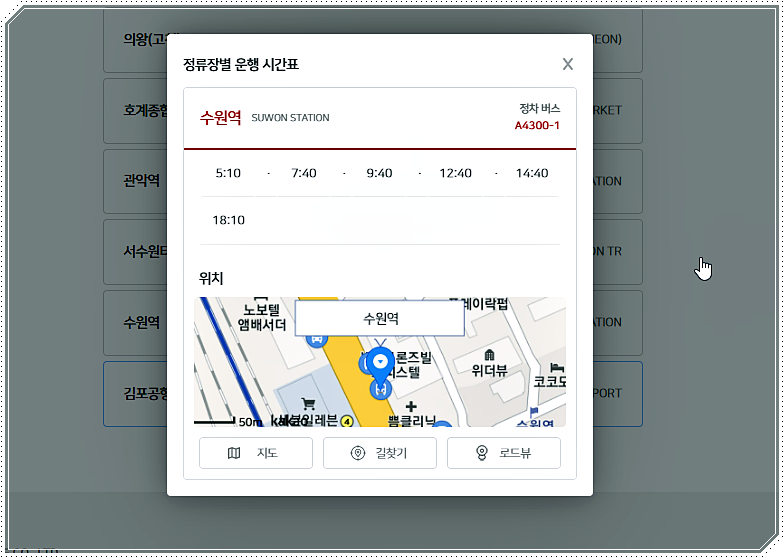Click the 위치 section heading
Screen dimensions: 784x558
click(211, 278)
